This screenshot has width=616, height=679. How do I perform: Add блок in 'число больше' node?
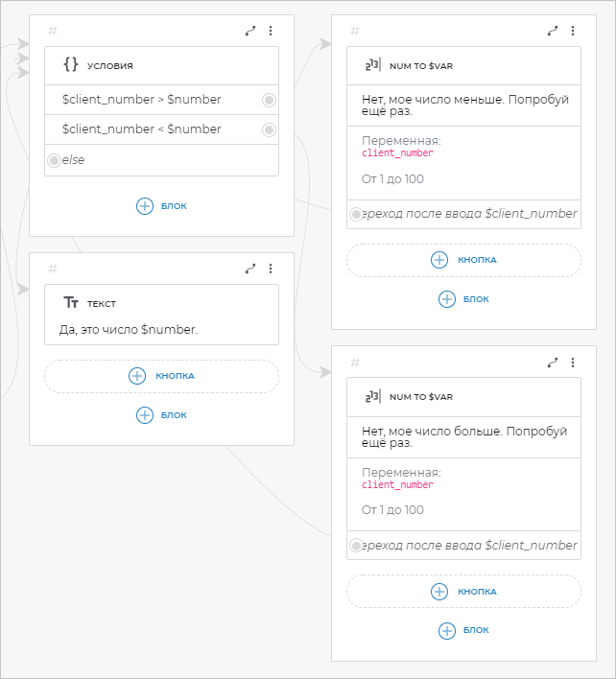463,630
